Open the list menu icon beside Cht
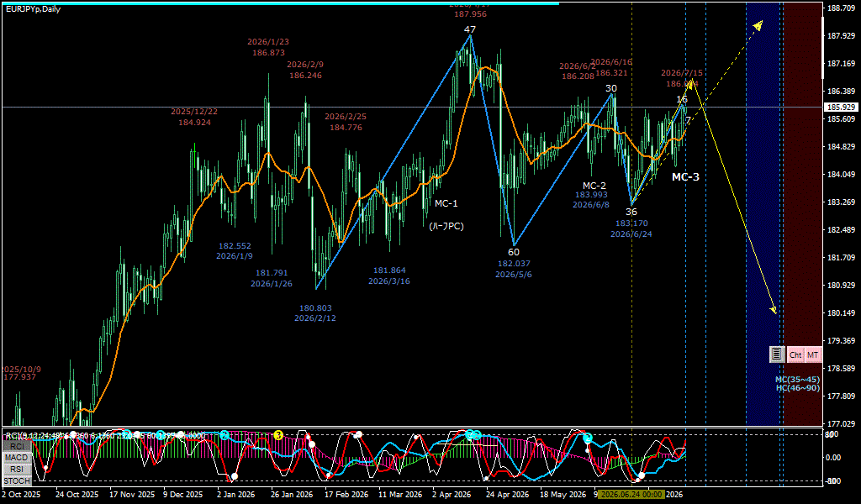 click(776, 354)
